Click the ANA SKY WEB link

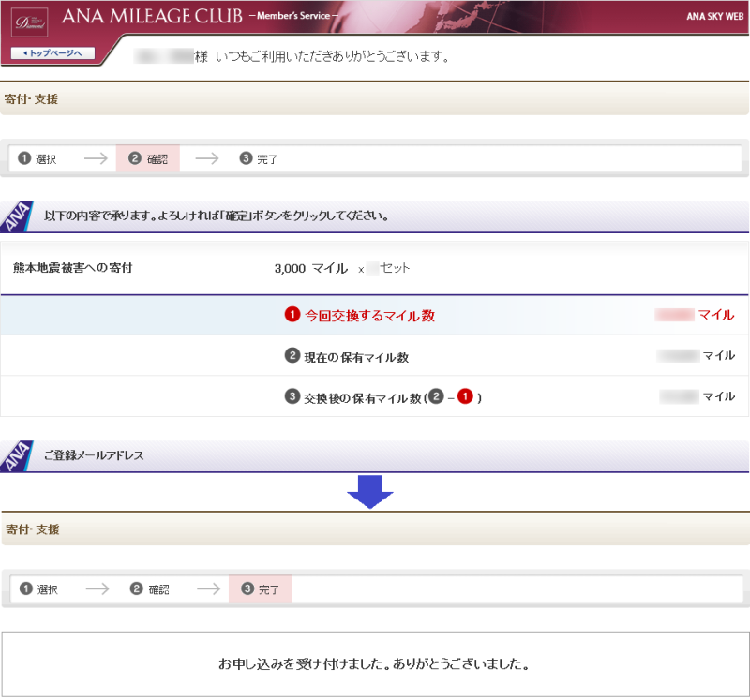tap(714, 16)
